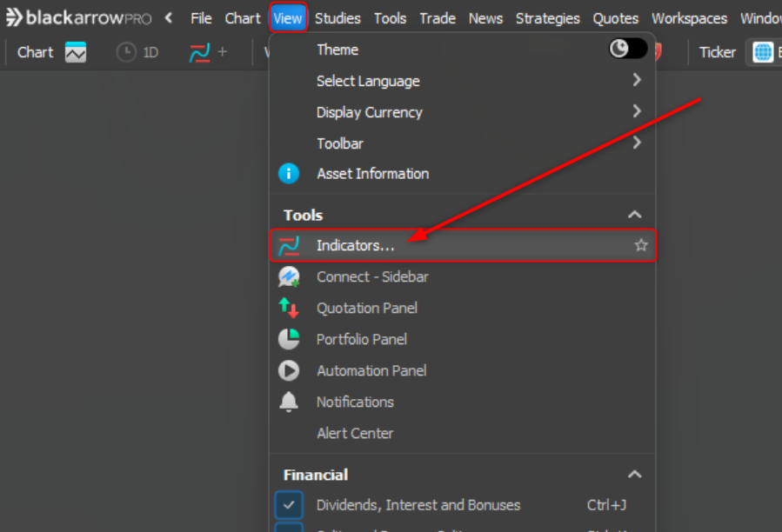Viewport: 782px width, 532px height.
Task: Open the Tools menu in menu bar
Action: [x=390, y=18]
